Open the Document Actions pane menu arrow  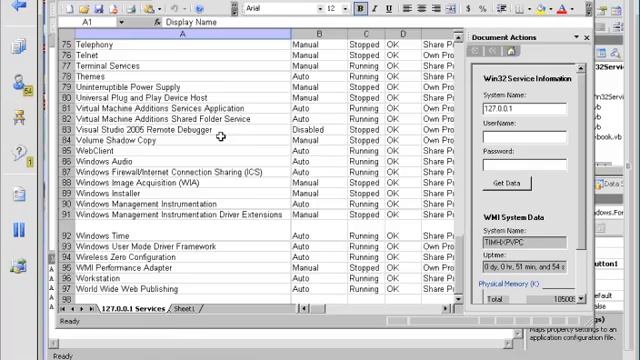coord(576,37)
